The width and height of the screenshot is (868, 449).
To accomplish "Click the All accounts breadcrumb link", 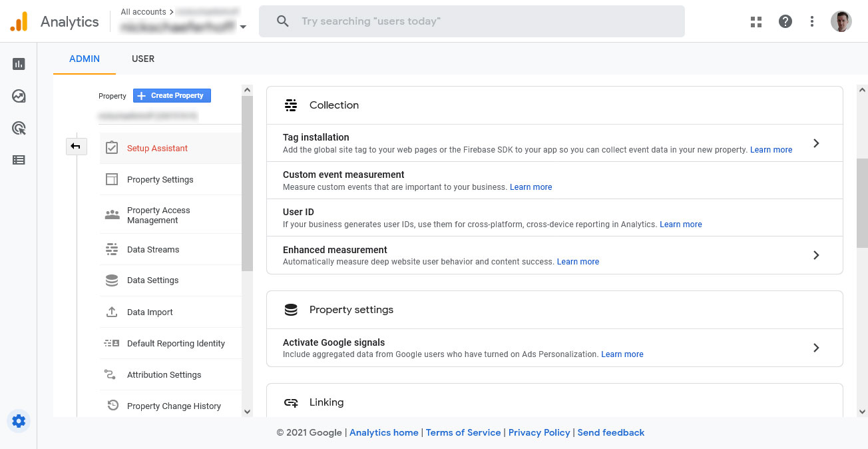I will [x=143, y=12].
